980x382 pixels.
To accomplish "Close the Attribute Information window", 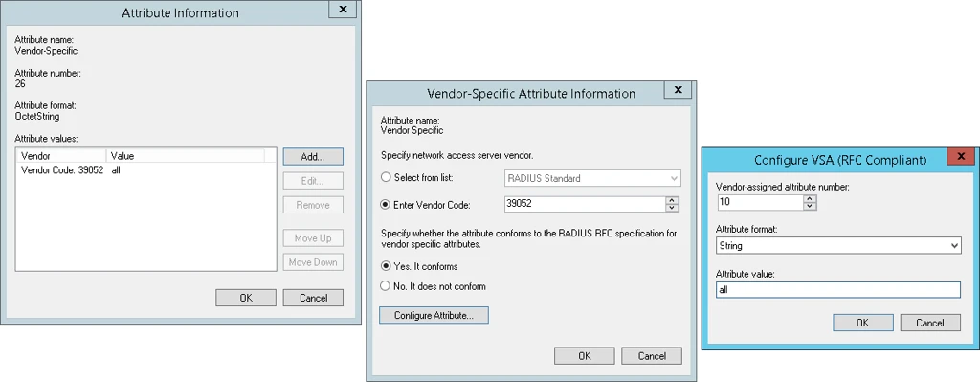I will click(x=343, y=10).
